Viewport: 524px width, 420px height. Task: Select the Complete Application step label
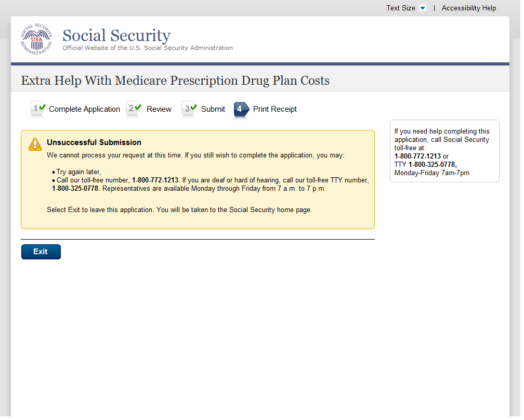click(x=84, y=109)
